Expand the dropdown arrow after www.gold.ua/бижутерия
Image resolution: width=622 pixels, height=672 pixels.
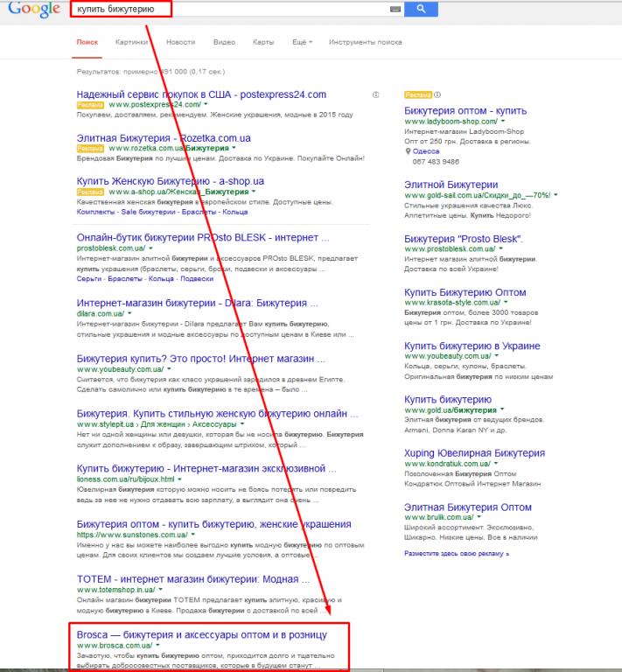coord(502,409)
